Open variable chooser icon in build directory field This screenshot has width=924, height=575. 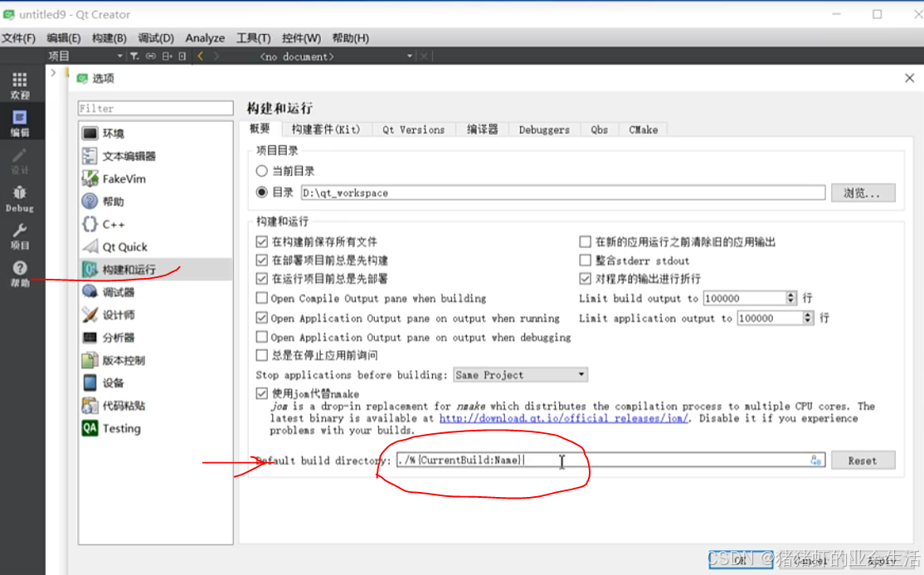815,460
